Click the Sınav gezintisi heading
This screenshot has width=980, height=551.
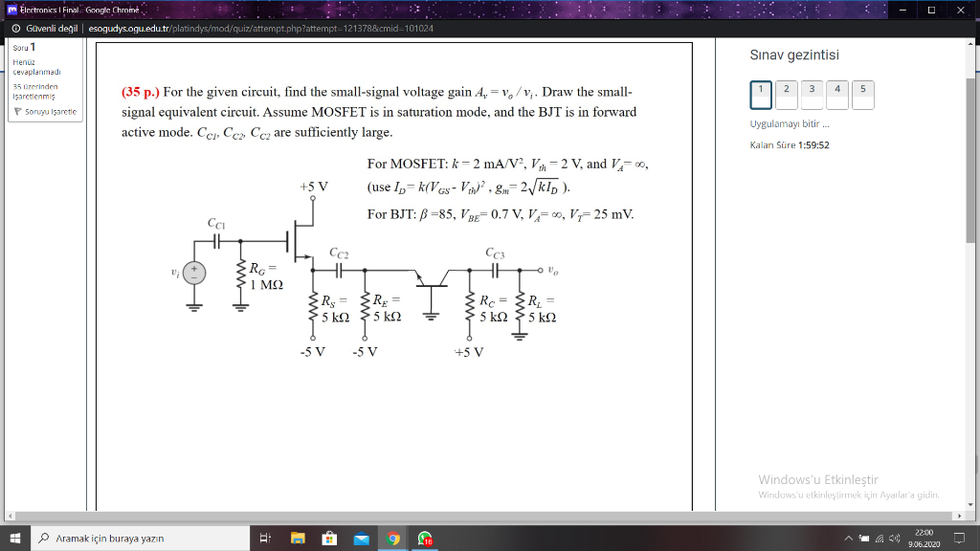794,55
